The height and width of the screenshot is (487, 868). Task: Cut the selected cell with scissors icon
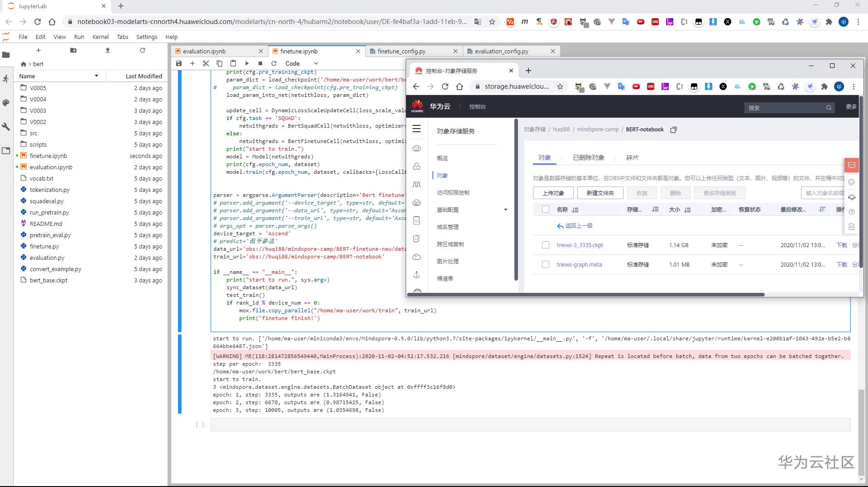[206, 63]
